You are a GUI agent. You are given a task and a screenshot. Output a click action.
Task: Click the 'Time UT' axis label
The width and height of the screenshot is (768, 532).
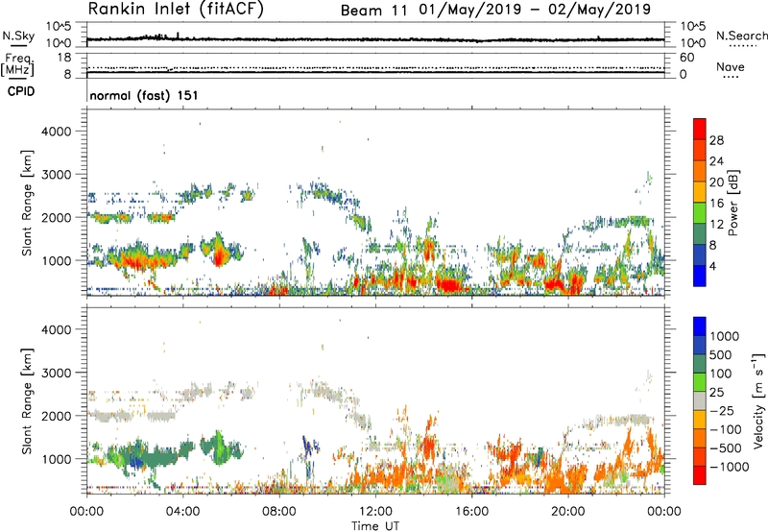coord(375,526)
